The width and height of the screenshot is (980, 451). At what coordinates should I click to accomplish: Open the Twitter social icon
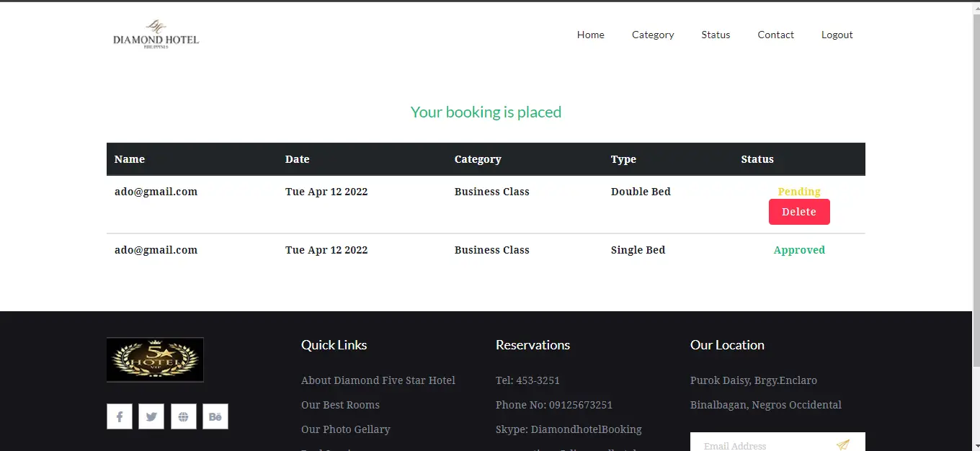coord(151,416)
